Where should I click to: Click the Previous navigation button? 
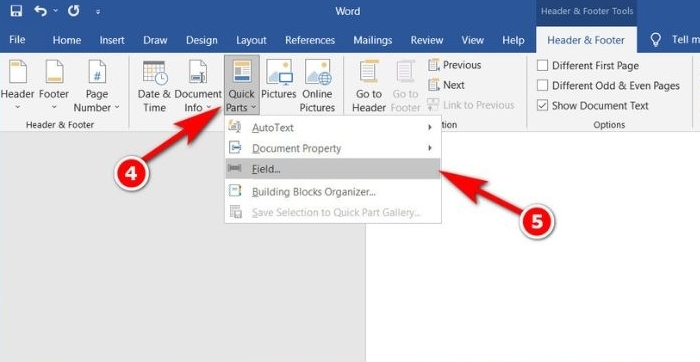click(454, 65)
